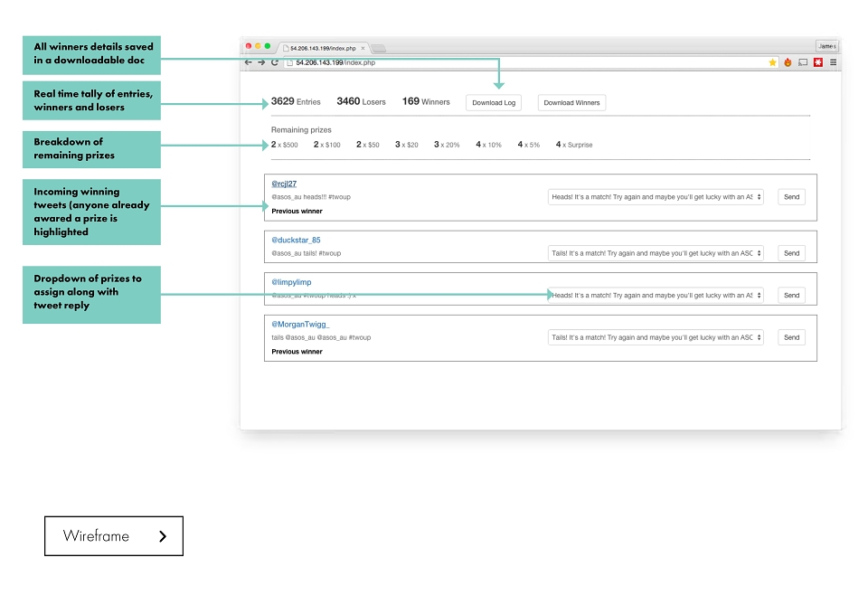Click the browser forward arrow
This screenshot has width=868, height=614.
[x=261, y=62]
